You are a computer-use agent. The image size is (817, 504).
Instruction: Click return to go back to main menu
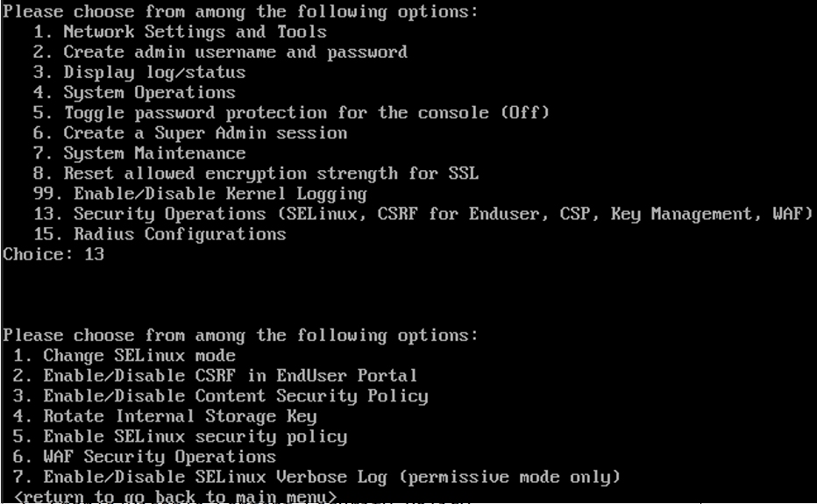(175, 496)
